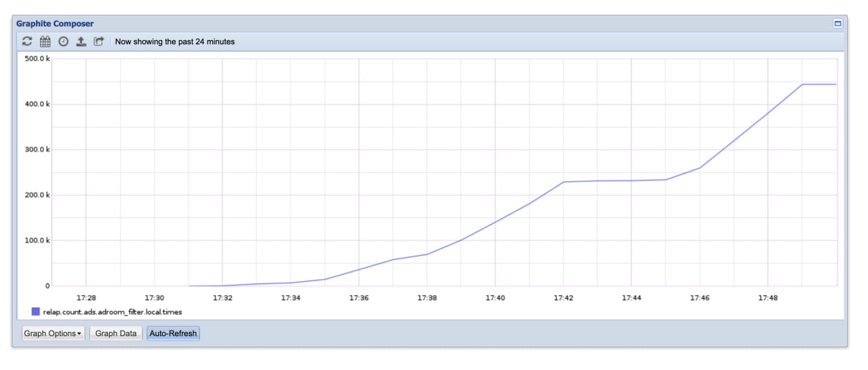Click the upload graph icon
868x370 pixels.
click(x=81, y=41)
